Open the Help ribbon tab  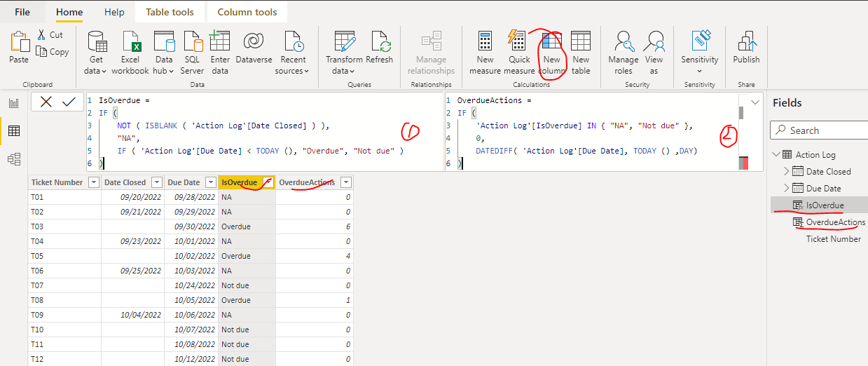point(114,12)
